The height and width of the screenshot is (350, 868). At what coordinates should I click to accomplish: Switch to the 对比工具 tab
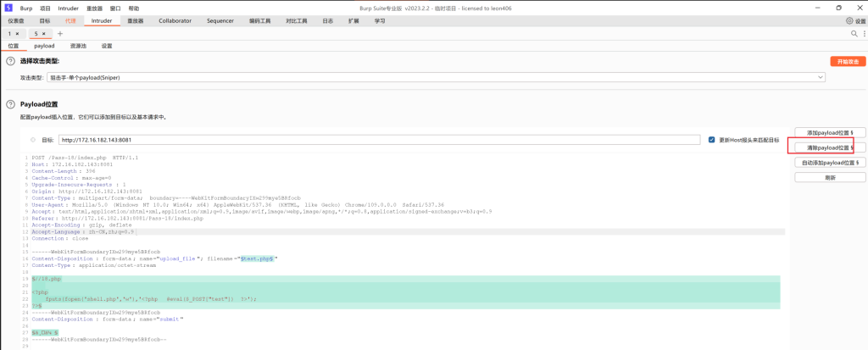[x=296, y=21]
